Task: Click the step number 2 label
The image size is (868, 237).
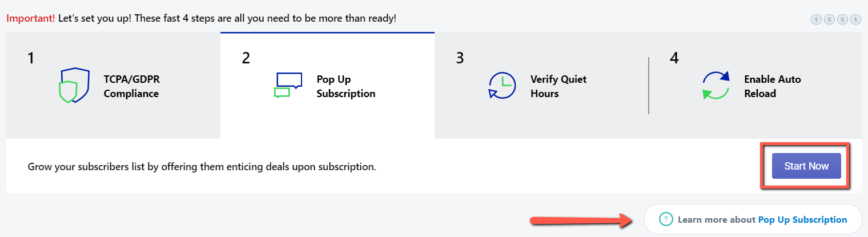Action: [x=246, y=58]
